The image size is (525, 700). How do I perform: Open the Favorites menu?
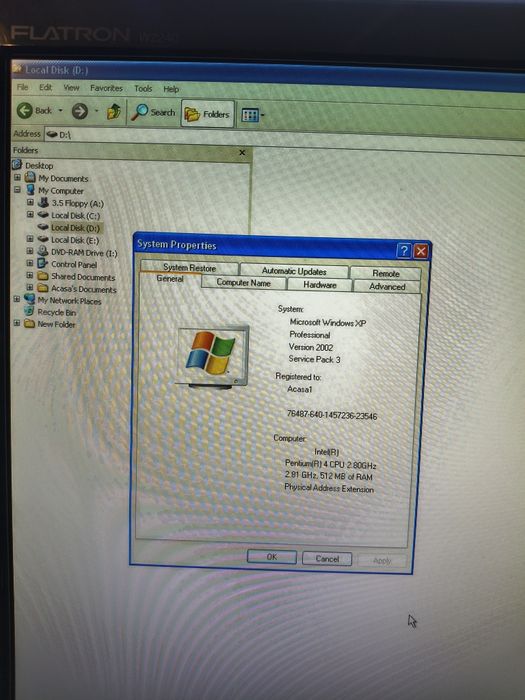[106, 88]
